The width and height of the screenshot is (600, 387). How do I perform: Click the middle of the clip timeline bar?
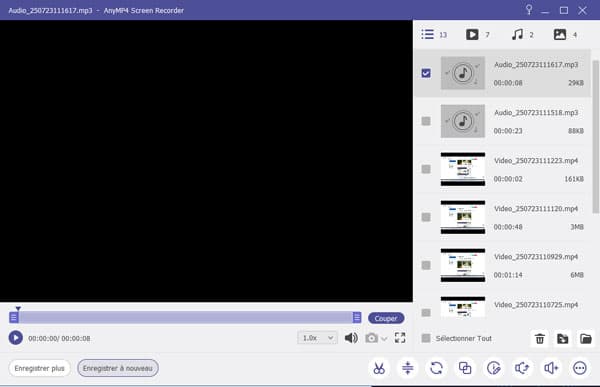click(185, 317)
